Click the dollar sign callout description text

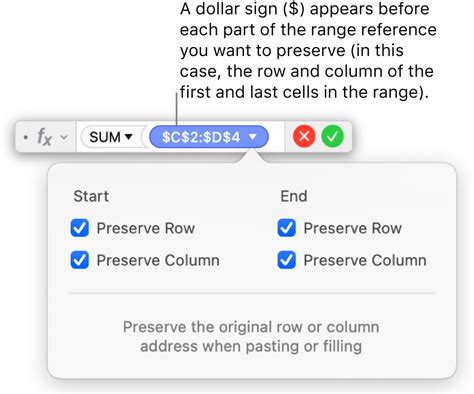[308, 50]
